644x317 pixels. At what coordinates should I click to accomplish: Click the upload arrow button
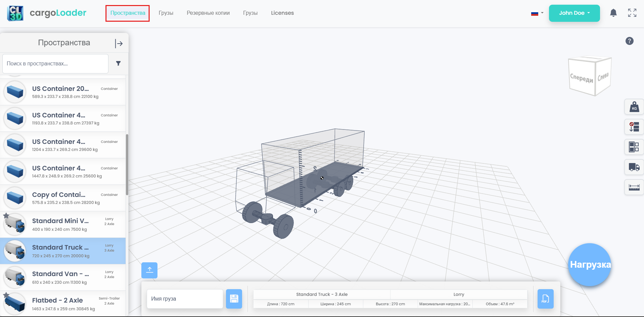[149, 270]
